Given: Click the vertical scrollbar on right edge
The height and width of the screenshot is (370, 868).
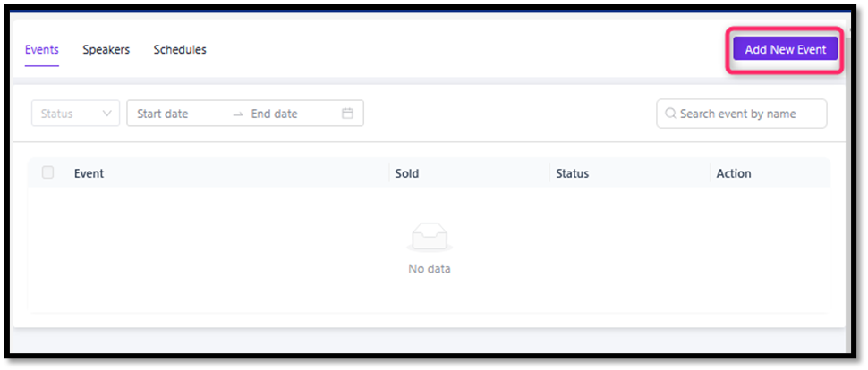Looking at the screenshot, I should (848, 179).
